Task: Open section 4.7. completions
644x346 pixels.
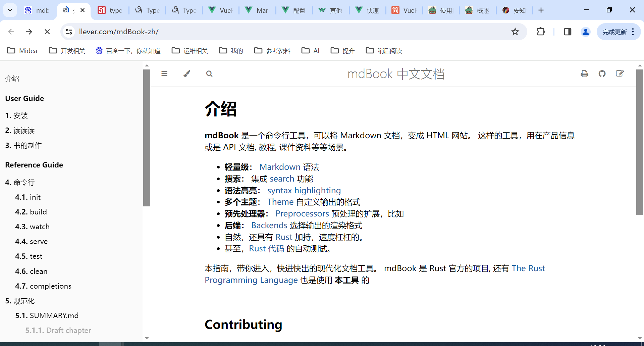Action: coord(43,286)
